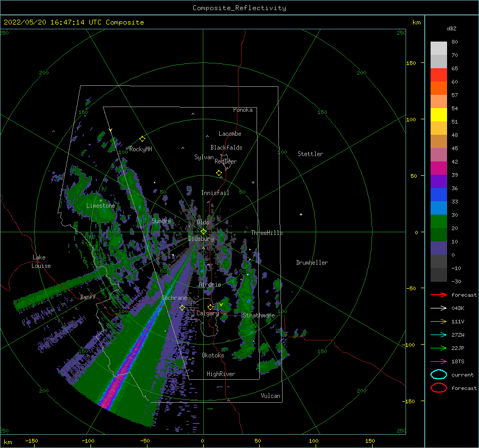Click radar site marker at map center
Viewport: 479px width, 448px height.
[203, 232]
